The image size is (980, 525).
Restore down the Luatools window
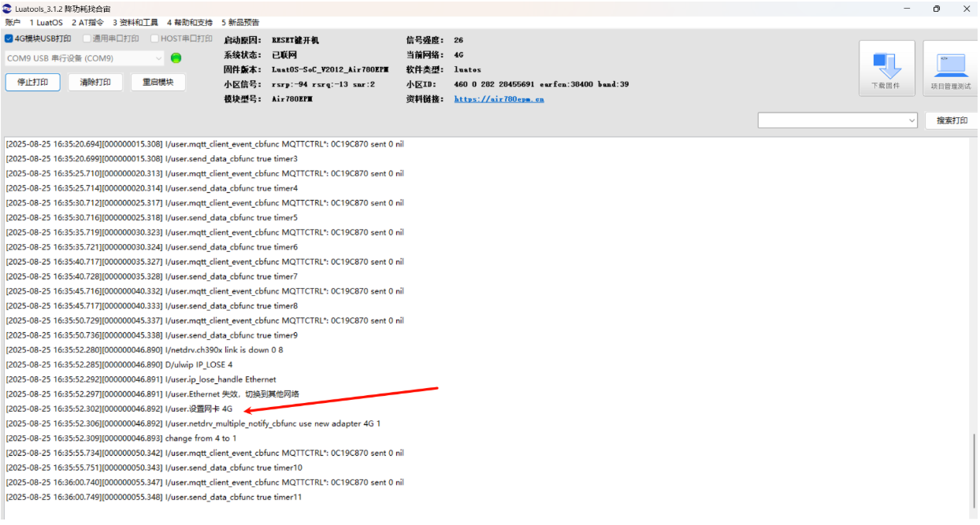pos(937,9)
